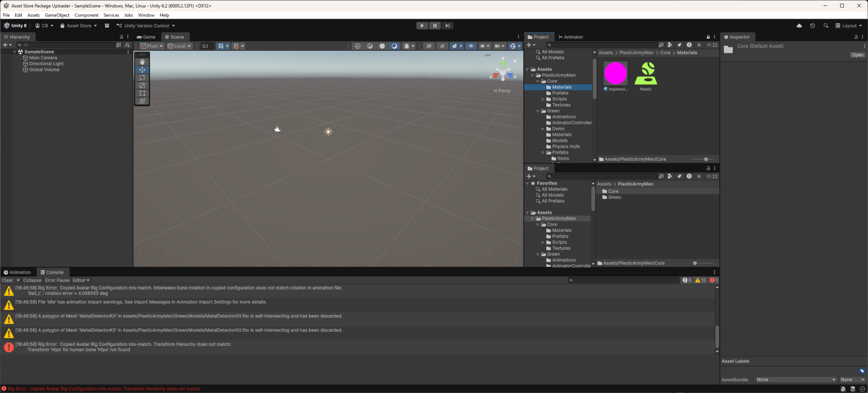Open the Pivot handle position dropdown
868x393 pixels.
pos(152,46)
